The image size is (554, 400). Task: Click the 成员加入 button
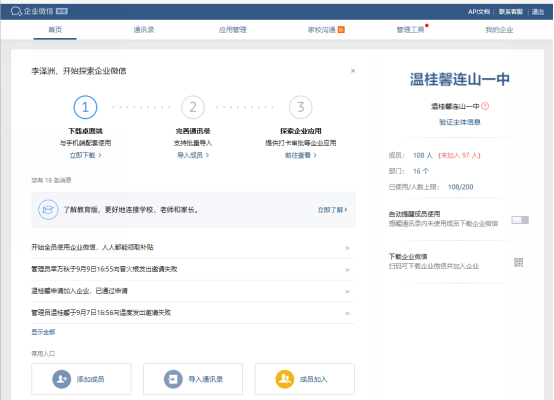305,379
